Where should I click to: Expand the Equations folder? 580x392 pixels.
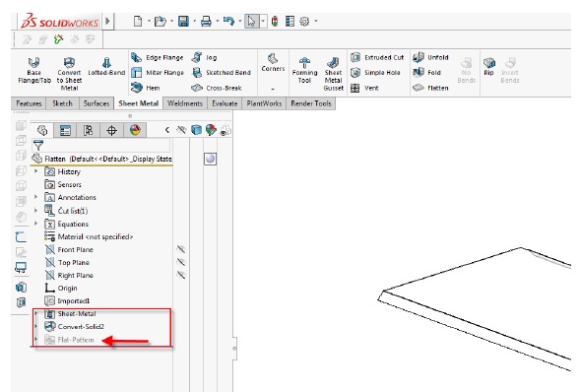(35, 224)
